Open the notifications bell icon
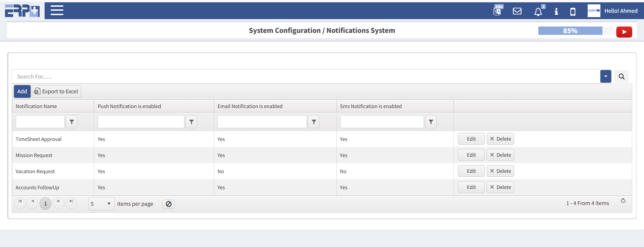The height and width of the screenshot is (247, 644). [538, 12]
